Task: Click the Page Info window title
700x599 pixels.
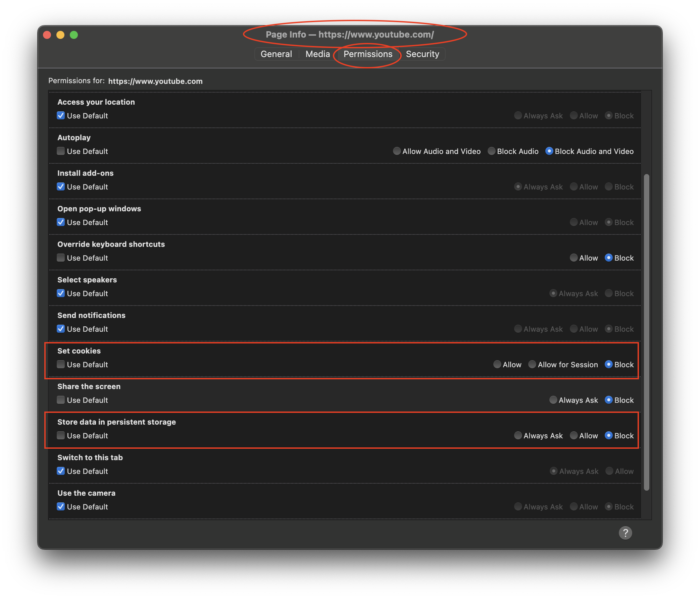Action: tap(350, 35)
